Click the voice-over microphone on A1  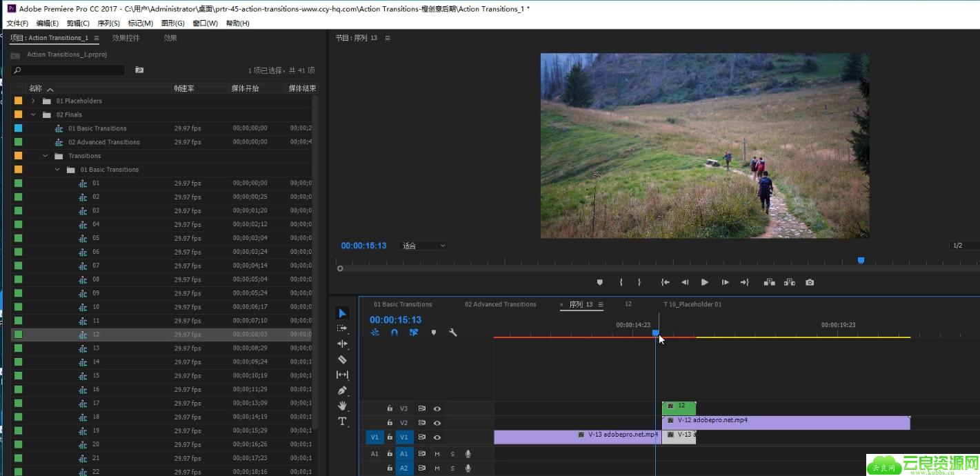pyautogui.click(x=468, y=454)
